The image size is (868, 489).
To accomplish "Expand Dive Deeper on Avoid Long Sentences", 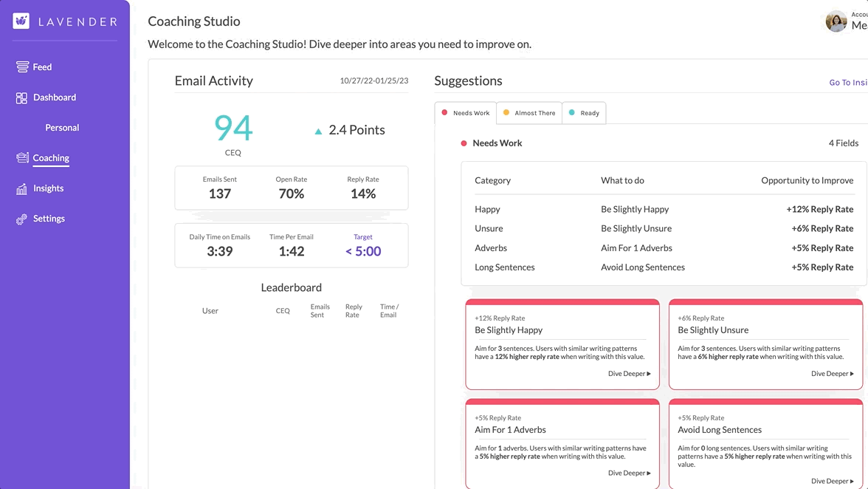I will point(832,480).
